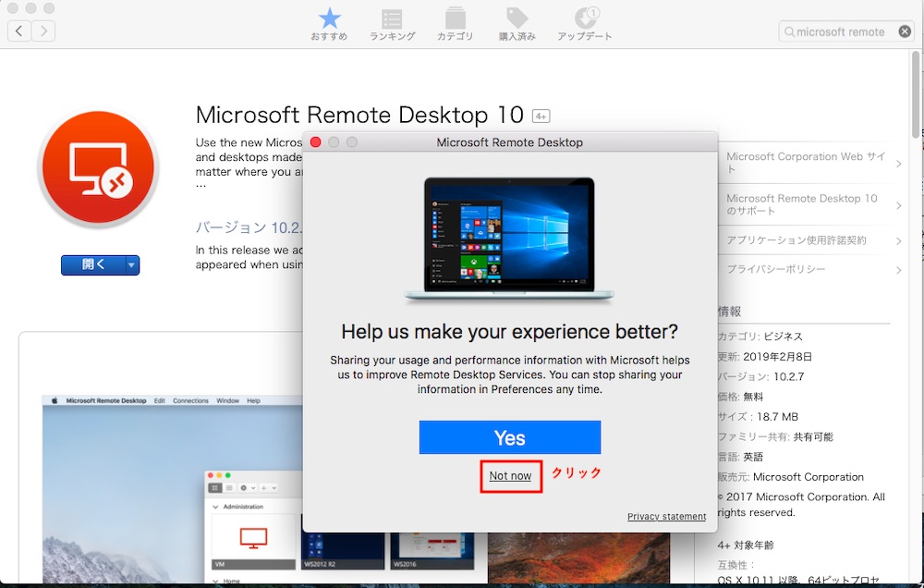Click the ファミリー共有: 共有可能 info row

pos(775,437)
